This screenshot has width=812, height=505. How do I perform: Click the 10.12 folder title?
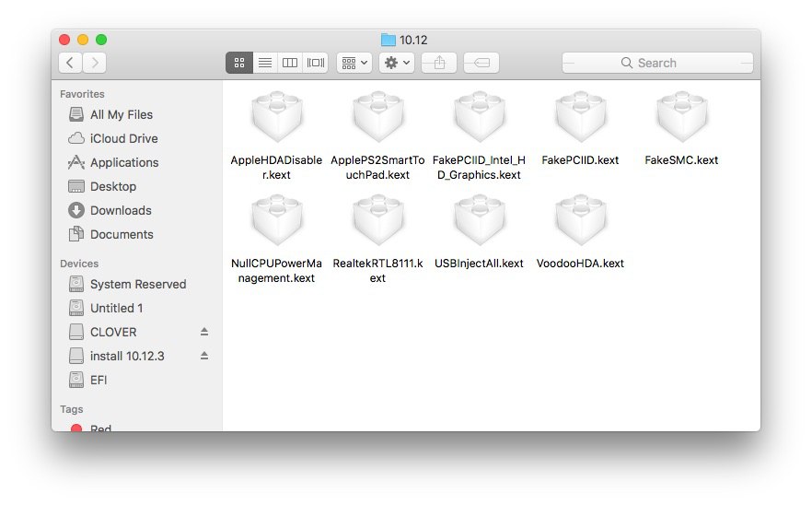404,40
